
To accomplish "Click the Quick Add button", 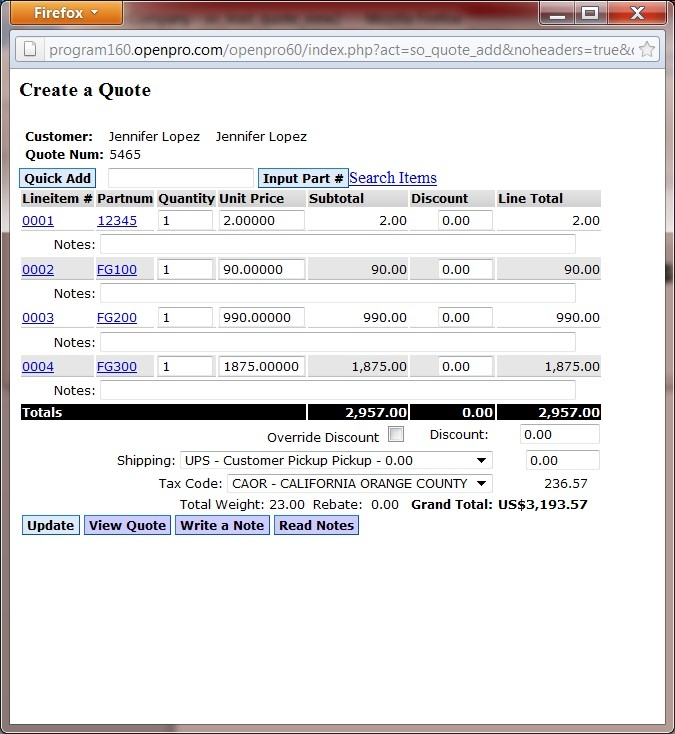I will pos(58,178).
